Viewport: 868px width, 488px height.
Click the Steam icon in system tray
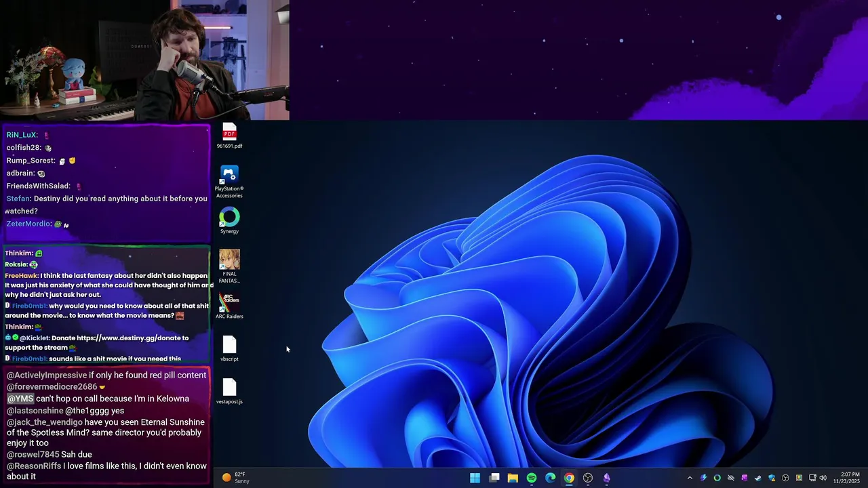758,478
